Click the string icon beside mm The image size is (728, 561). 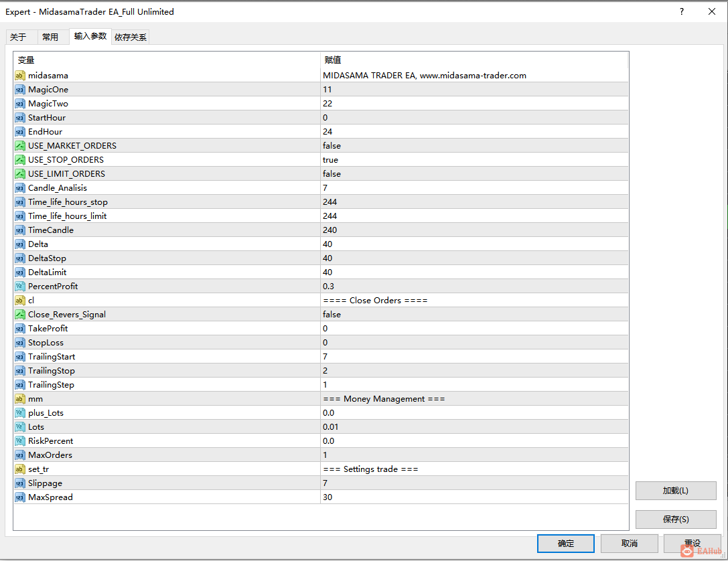pyautogui.click(x=19, y=399)
